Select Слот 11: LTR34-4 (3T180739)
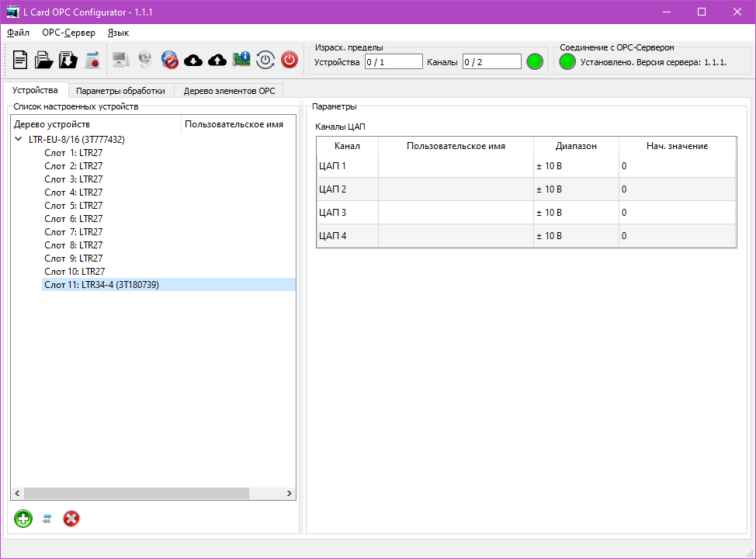756x559 pixels. (168, 285)
